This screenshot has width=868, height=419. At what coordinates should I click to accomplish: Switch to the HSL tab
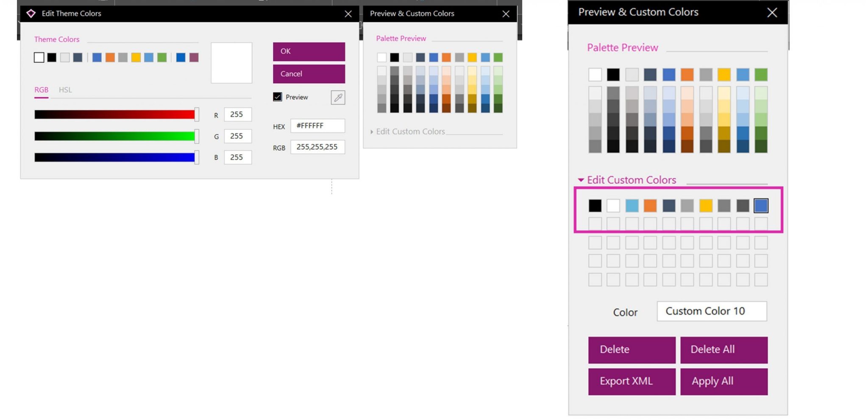click(x=65, y=90)
